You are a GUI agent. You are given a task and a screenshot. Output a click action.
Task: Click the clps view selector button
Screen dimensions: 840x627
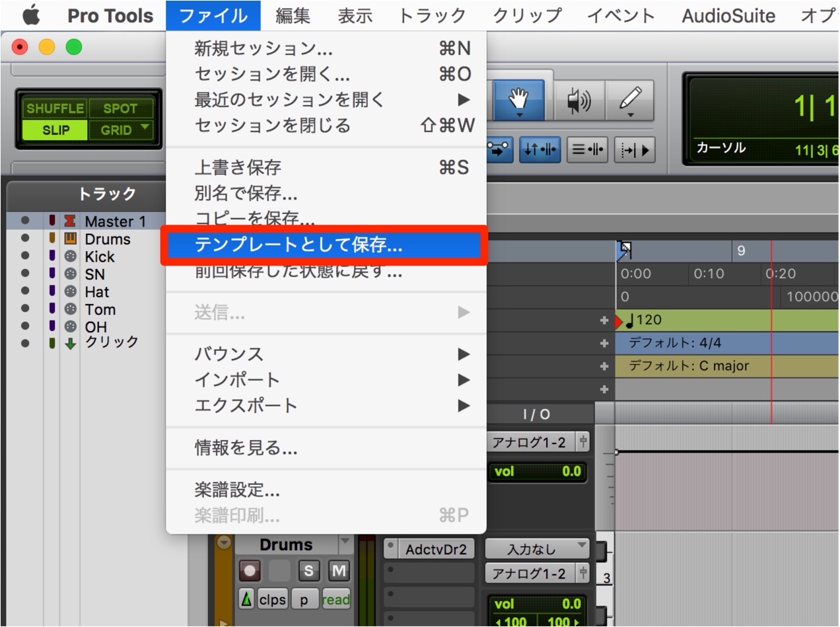[272, 600]
